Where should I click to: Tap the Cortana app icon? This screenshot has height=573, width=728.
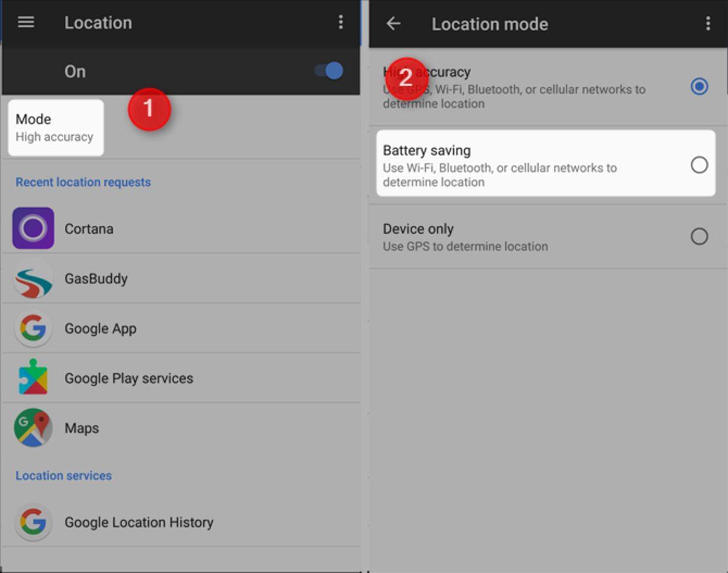coord(33,229)
